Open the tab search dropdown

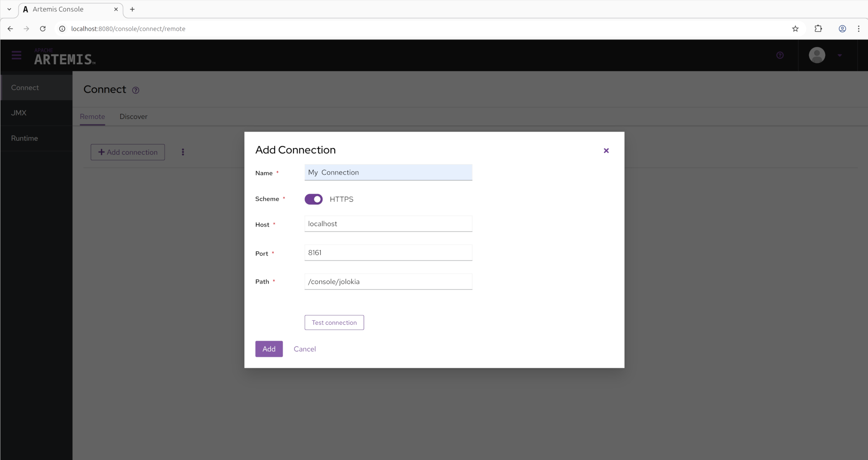pos(9,9)
